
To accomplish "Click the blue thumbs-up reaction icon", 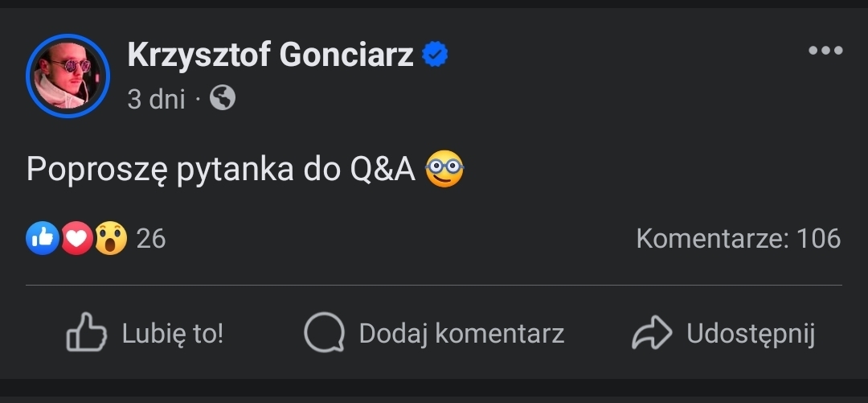I will [42, 238].
